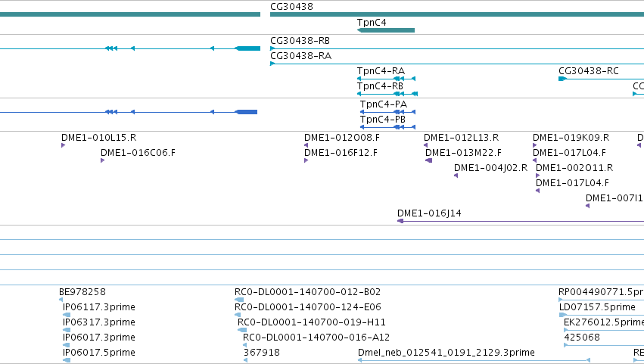644x364 pixels.
Task: Click the DME1-016C06.F label
Action: [138, 153]
